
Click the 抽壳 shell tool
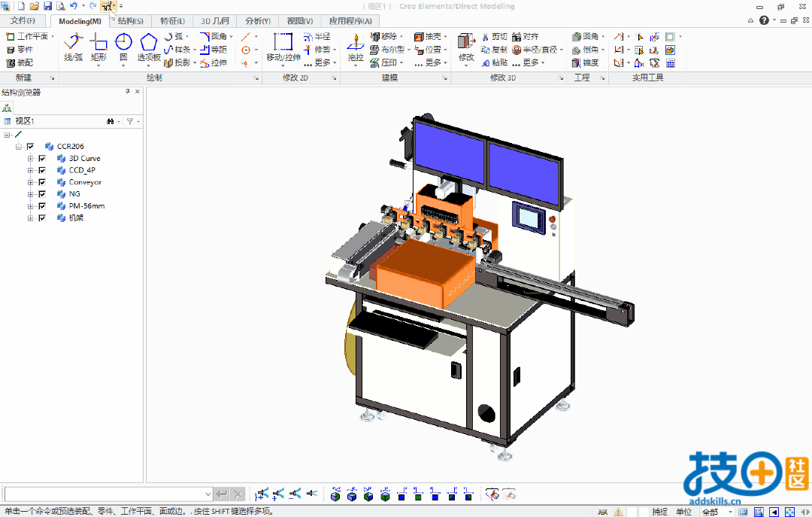(x=428, y=36)
